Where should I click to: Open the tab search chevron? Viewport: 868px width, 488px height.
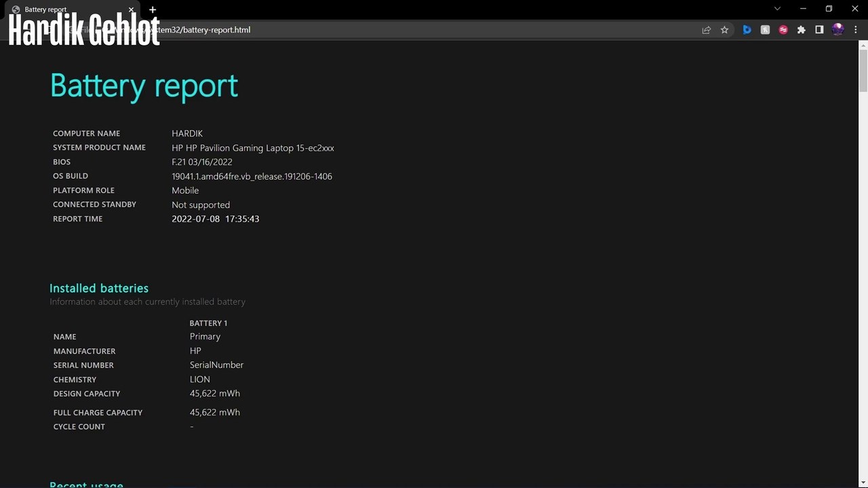pos(778,9)
